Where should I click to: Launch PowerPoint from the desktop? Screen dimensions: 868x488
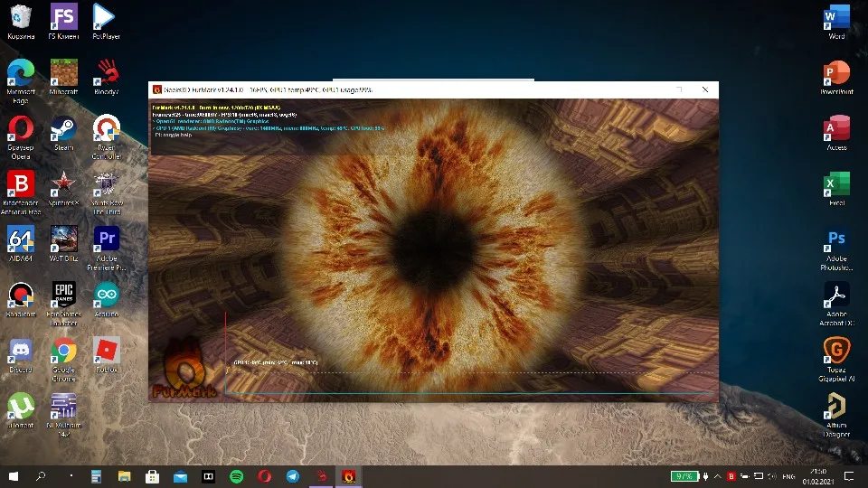(836, 78)
